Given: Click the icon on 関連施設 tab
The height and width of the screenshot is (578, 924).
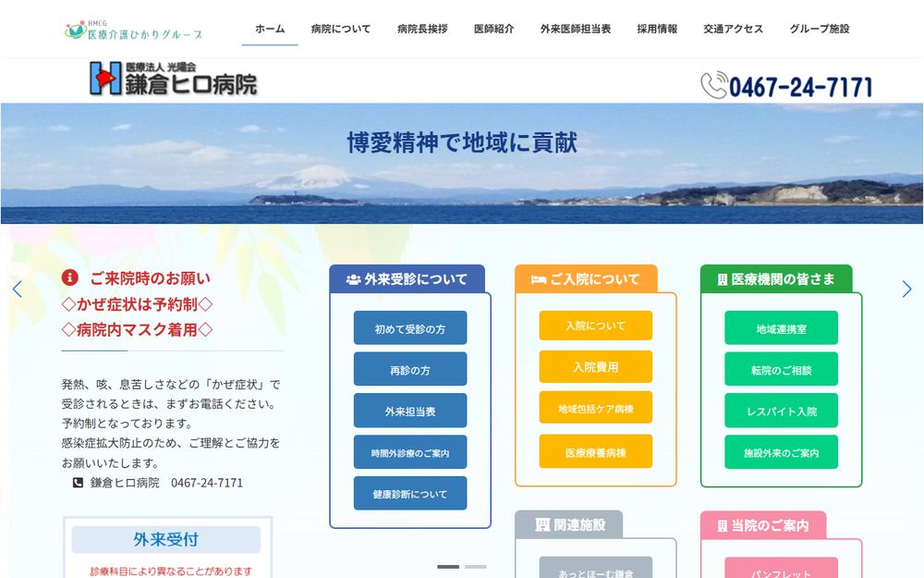Looking at the screenshot, I should click(x=542, y=525).
